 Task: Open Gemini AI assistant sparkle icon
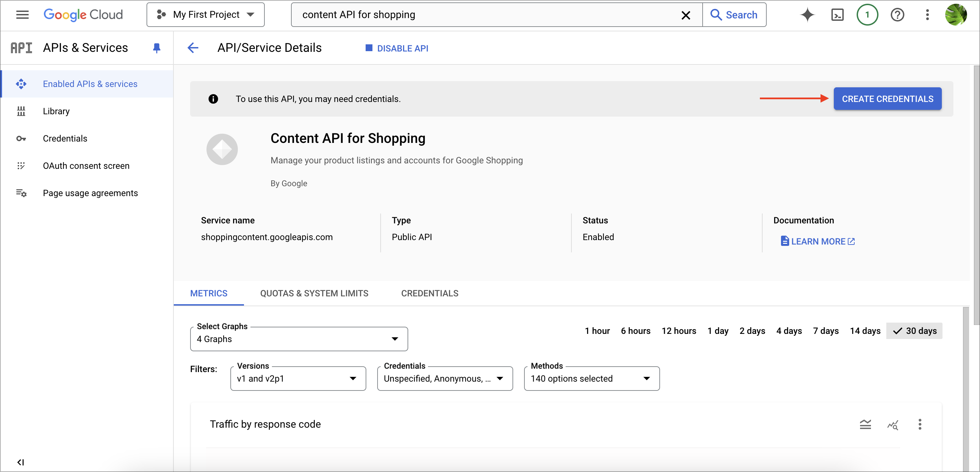coord(807,15)
